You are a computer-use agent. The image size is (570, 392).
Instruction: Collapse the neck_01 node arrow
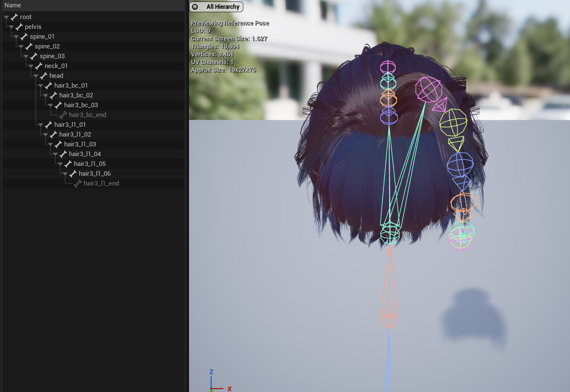click(31, 66)
